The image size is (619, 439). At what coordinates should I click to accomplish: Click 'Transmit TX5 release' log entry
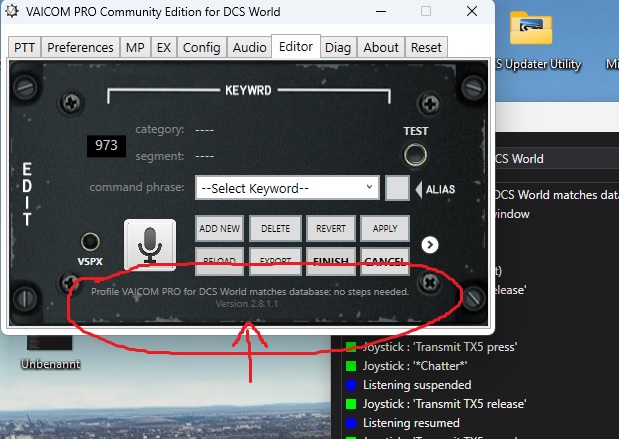[444, 403]
